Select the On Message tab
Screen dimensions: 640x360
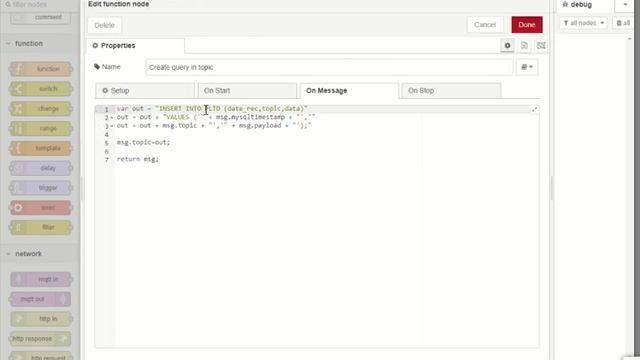349,91
